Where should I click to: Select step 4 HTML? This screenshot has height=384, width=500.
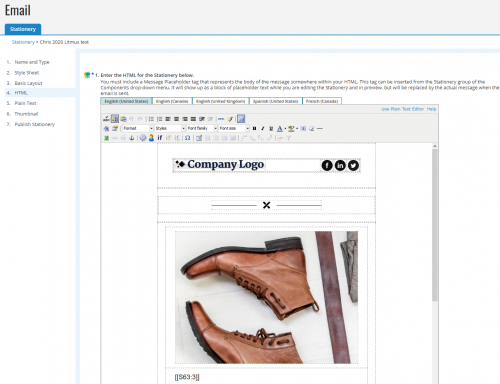click(21, 93)
